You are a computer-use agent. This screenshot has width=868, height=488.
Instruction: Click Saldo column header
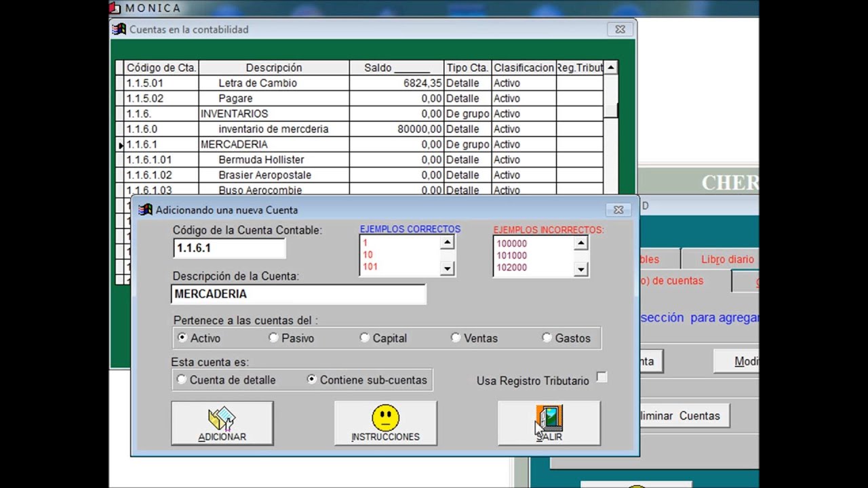[397, 68]
